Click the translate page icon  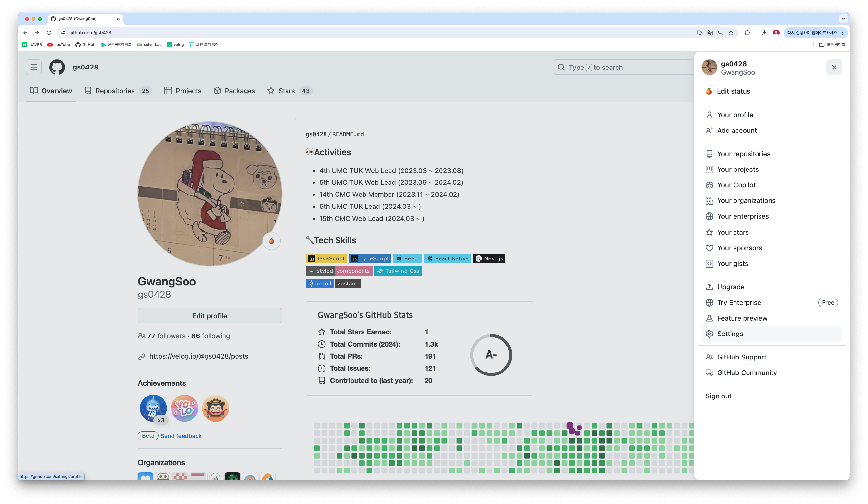pyautogui.click(x=710, y=33)
